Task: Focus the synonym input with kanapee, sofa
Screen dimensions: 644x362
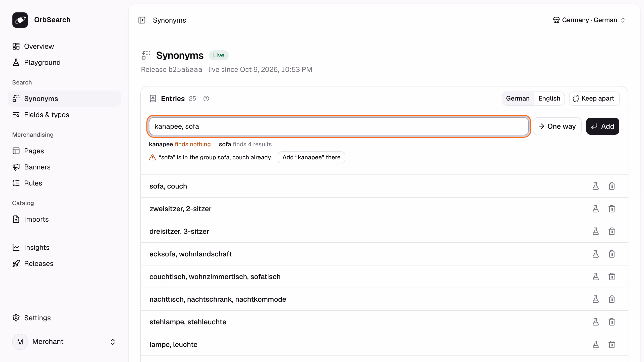Action: (339, 126)
